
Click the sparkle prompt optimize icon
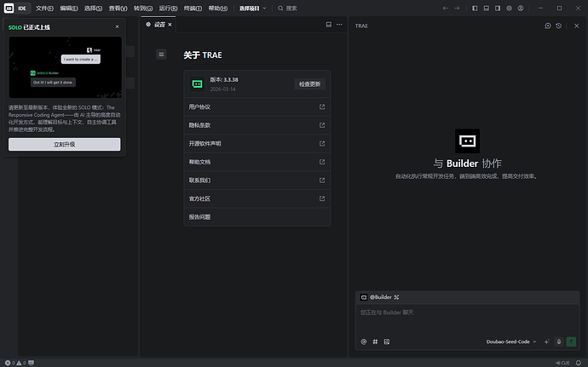(x=547, y=341)
